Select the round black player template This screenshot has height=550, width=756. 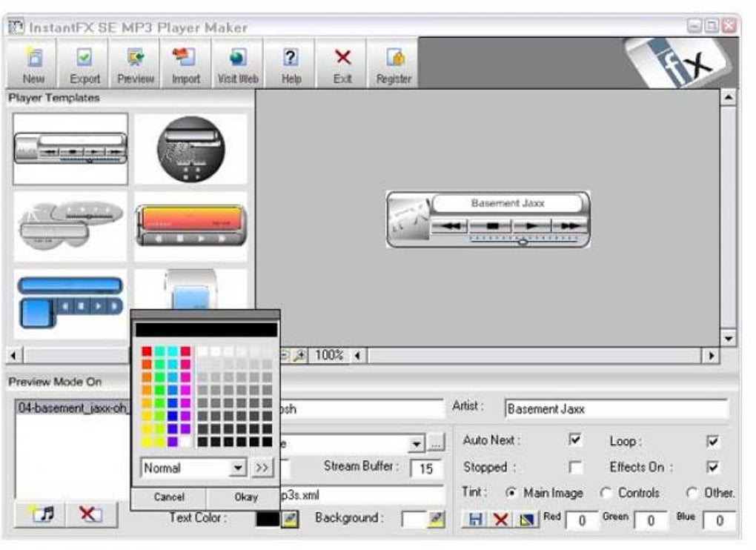pyautogui.click(x=191, y=150)
